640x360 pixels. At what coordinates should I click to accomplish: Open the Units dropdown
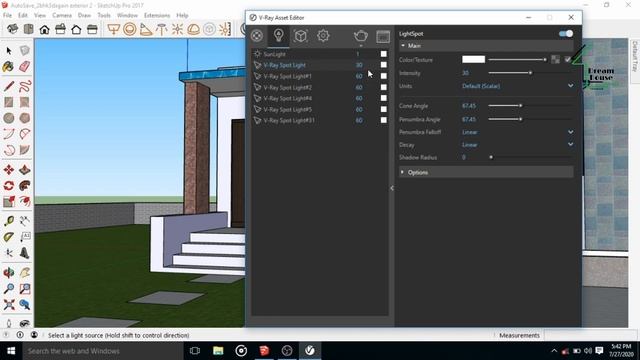517,86
